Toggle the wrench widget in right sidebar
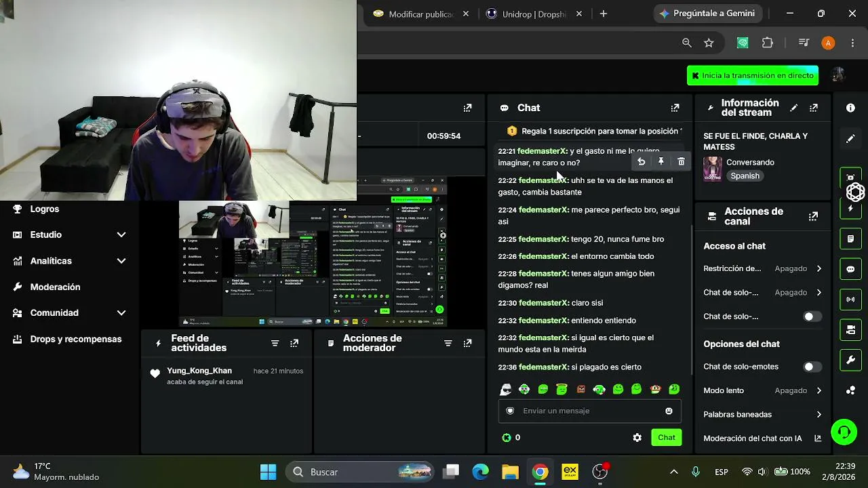This screenshot has width=868, height=488. click(x=850, y=360)
